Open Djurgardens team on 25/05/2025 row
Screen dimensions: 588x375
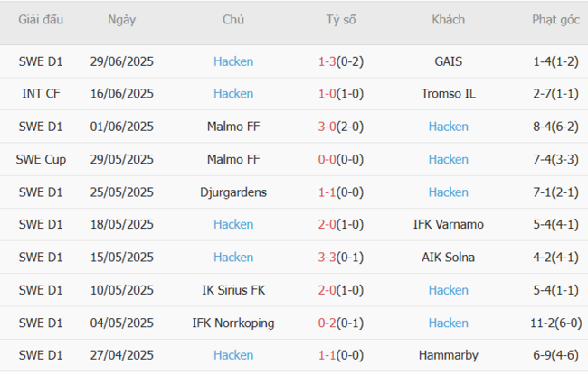tap(233, 192)
